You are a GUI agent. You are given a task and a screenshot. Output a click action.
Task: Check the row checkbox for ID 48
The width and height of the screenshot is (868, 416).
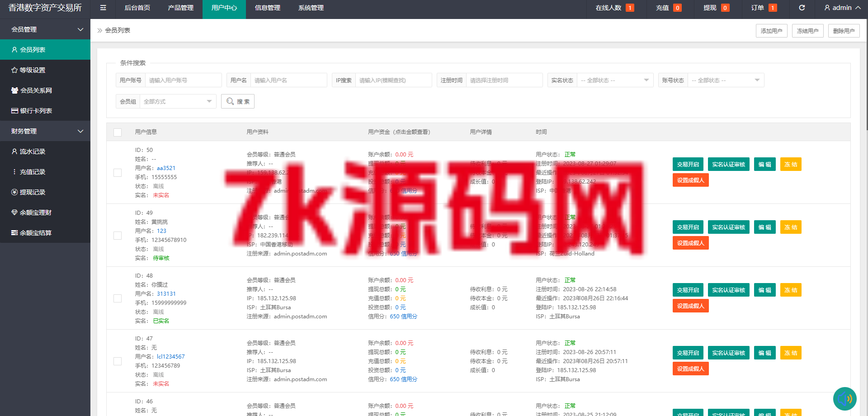coord(118,298)
